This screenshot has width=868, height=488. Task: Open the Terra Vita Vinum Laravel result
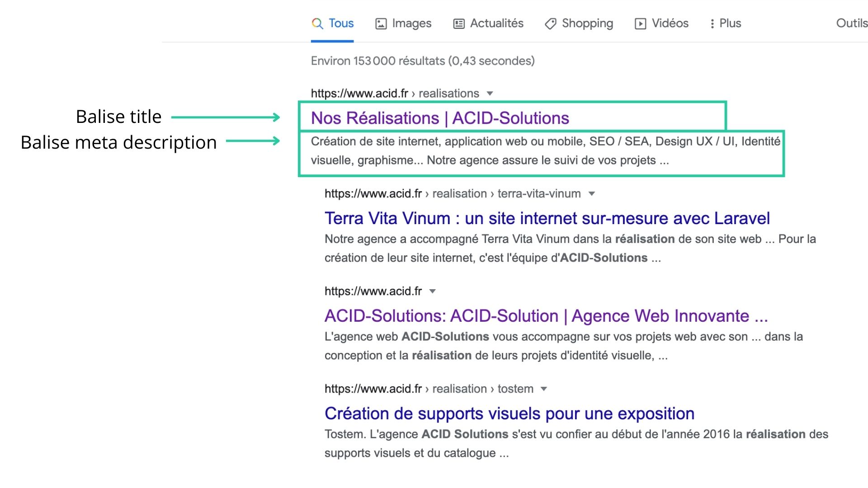click(x=547, y=219)
